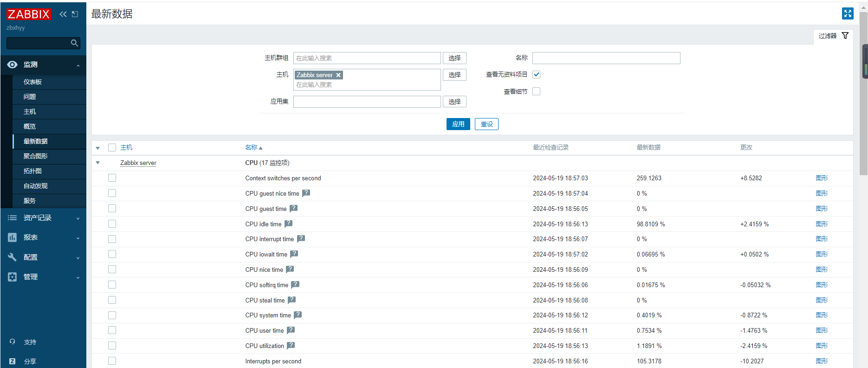Click the 分享 Z icon
This screenshot has height=368, width=868.
click(13, 361)
